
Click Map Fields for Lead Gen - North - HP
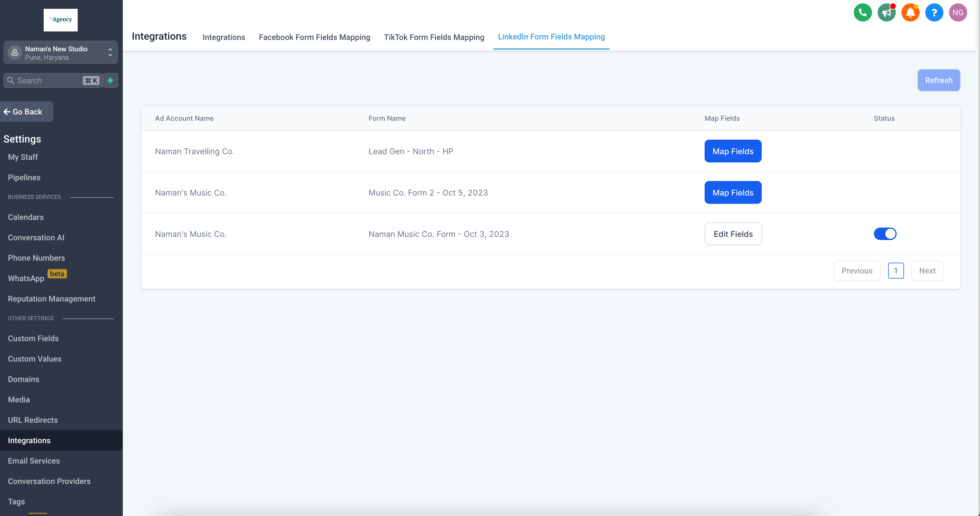click(x=733, y=151)
